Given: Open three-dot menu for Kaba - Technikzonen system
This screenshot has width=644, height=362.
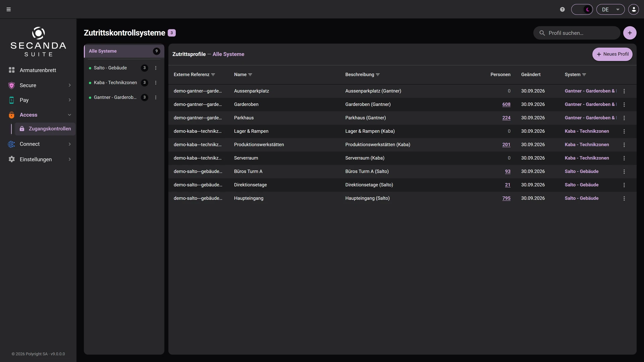Looking at the screenshot, I should point(156,83).
